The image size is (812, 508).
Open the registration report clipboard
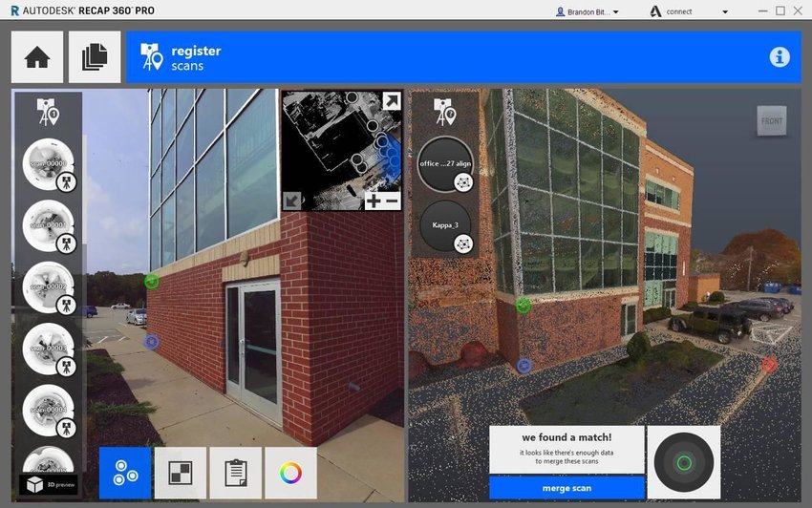pyautogui.click(x=235, y=473)
